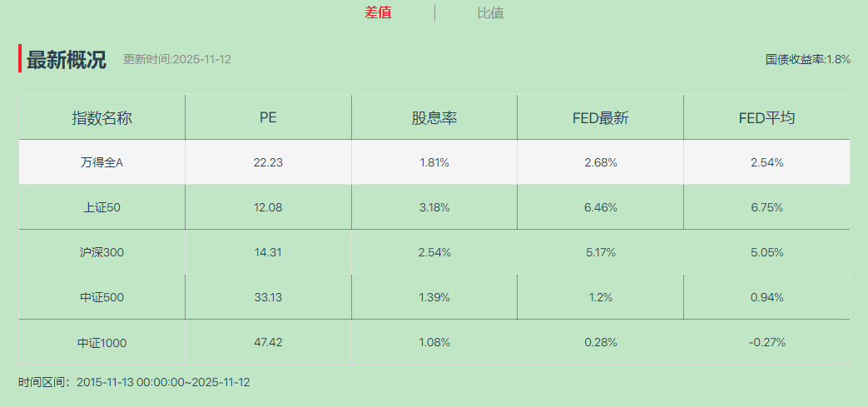Click the PE column header

tap(268, 118)
